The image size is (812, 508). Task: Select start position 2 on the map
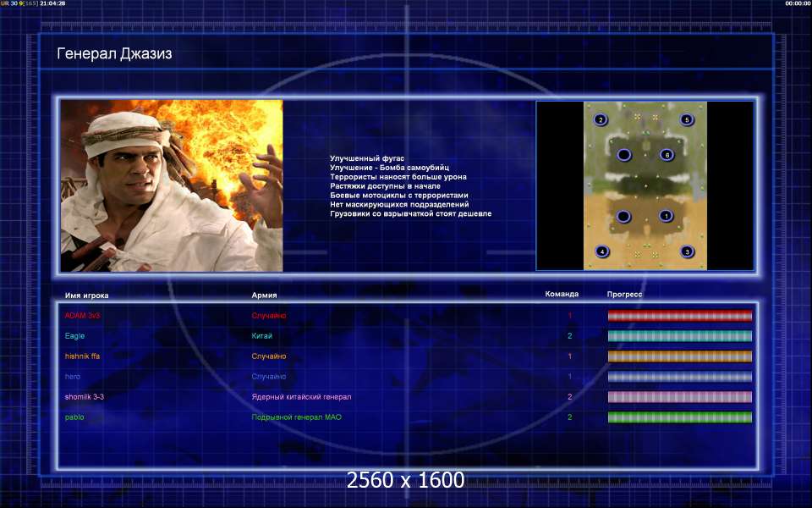coord(601,119)
